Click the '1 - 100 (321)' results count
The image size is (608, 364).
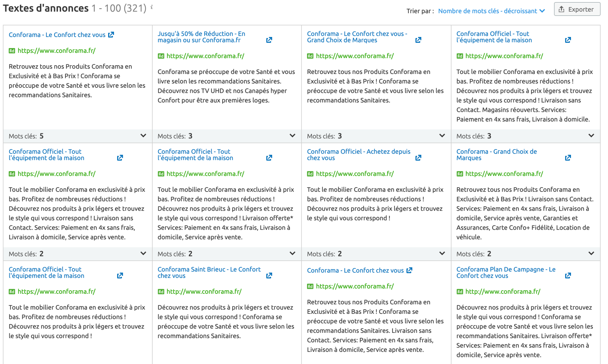[119, 8]
